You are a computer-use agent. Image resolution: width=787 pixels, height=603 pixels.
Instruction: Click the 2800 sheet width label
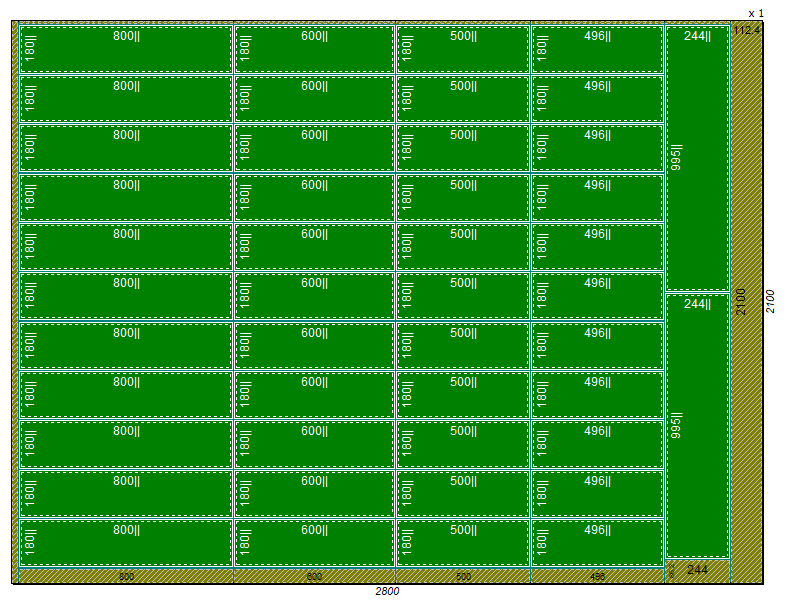point(387,592)
